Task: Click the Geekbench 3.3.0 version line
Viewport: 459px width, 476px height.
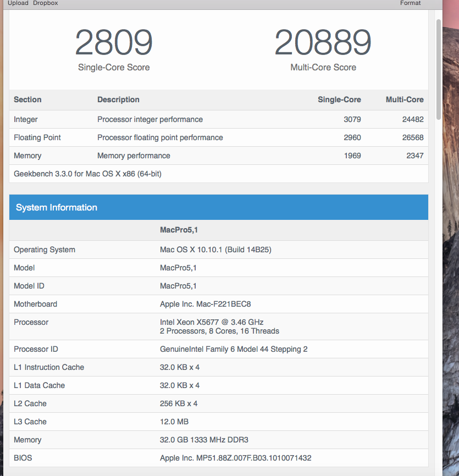Action: pos(87,174)
